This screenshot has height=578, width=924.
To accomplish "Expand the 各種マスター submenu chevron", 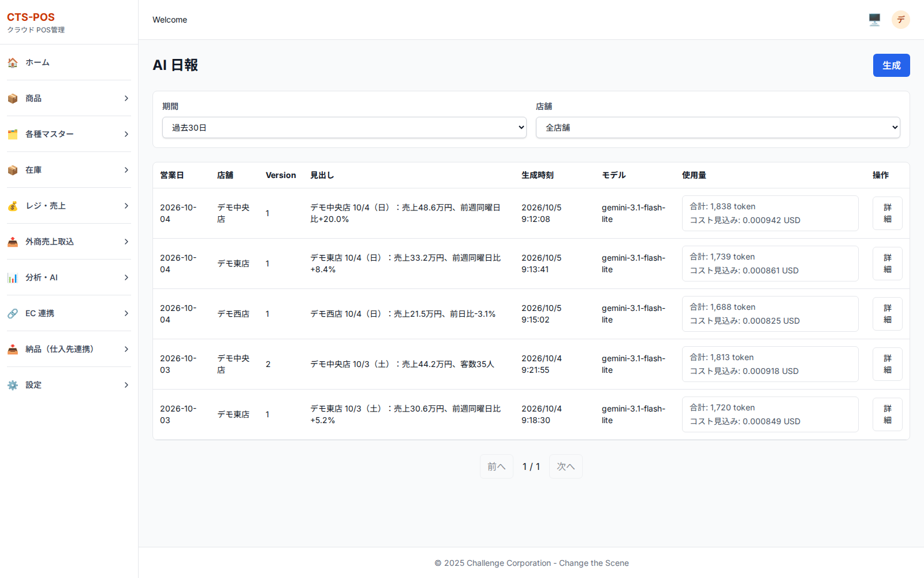I will click(126, 134).
